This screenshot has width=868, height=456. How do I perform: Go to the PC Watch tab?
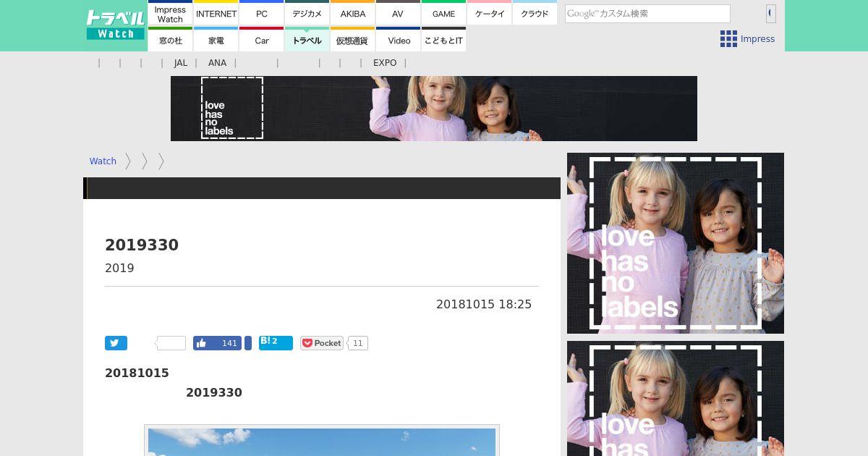point(262,13)
